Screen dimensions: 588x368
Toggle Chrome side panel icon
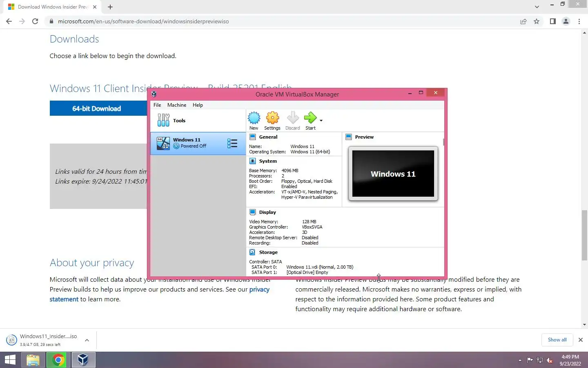pyautogui.click(x=552, y=21)
